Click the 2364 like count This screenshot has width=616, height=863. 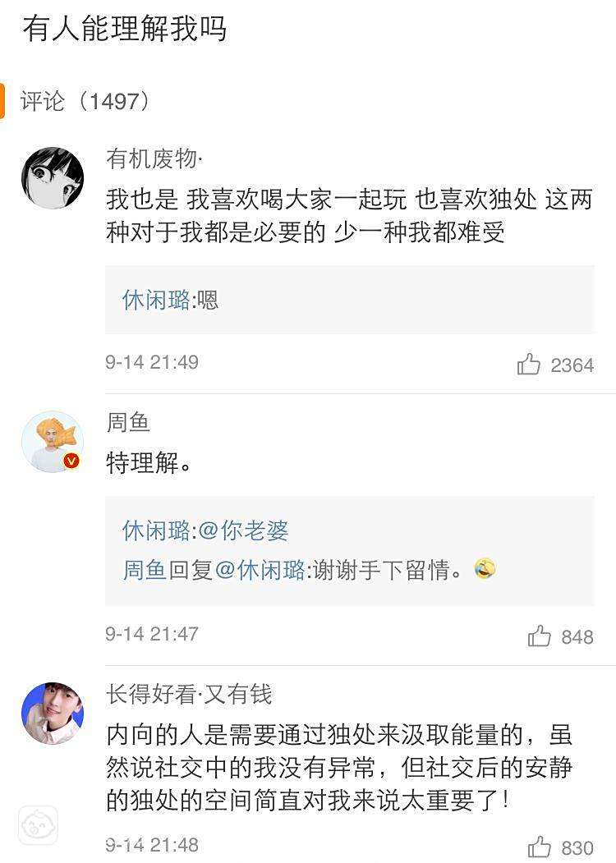click(x=572, y=365)
